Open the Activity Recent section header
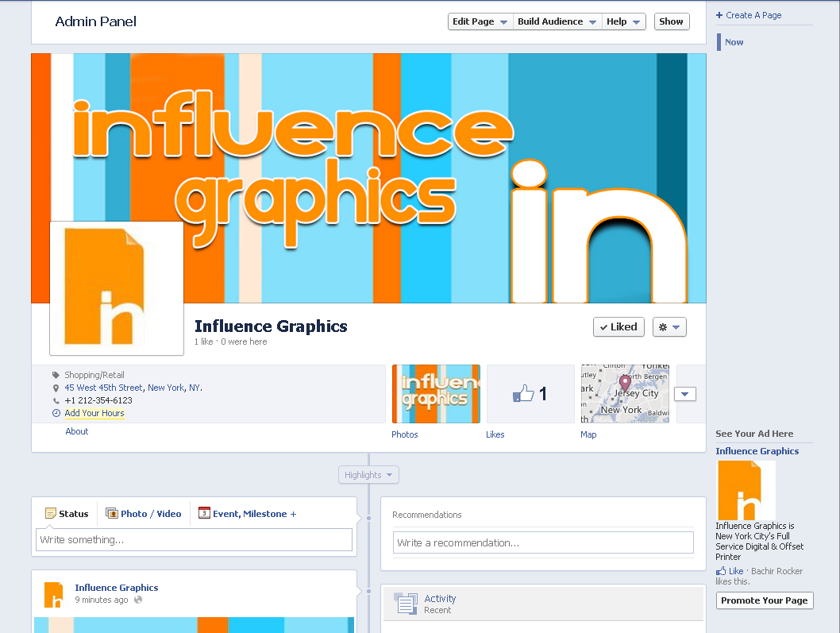This screenshot has height=633, width=840. pos(543,604)
